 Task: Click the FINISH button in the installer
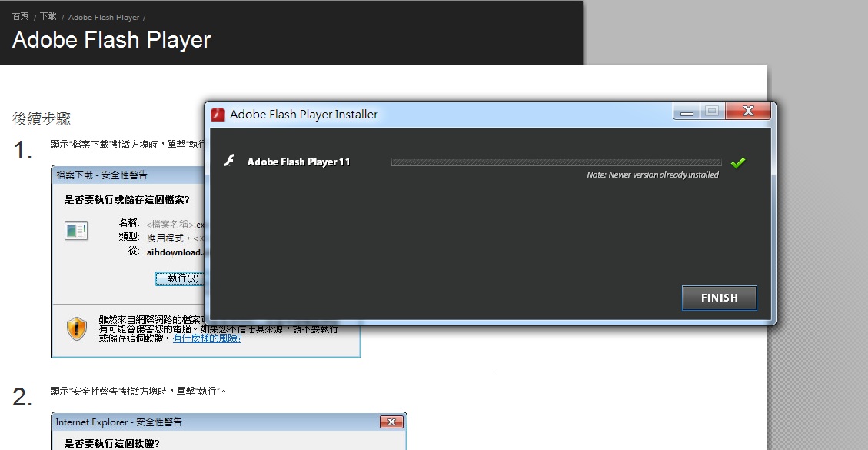tap(719, 298)
